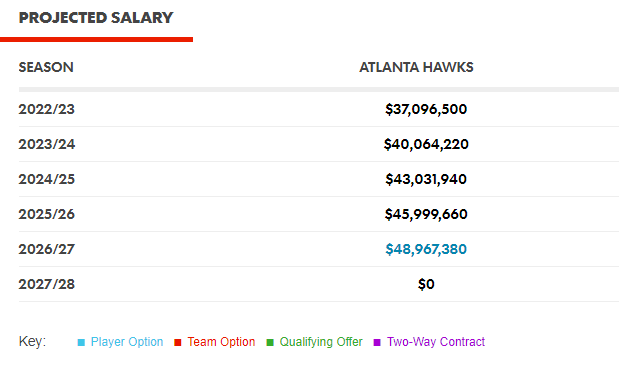Click the $43,031,940 salary for 2024/25

pos(426,179)
